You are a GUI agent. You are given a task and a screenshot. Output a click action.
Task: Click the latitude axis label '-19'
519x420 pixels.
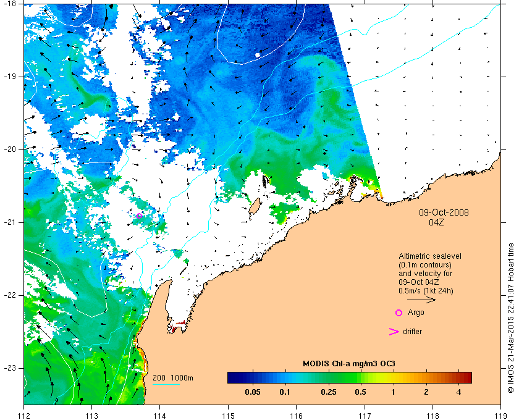click(9, 77)
